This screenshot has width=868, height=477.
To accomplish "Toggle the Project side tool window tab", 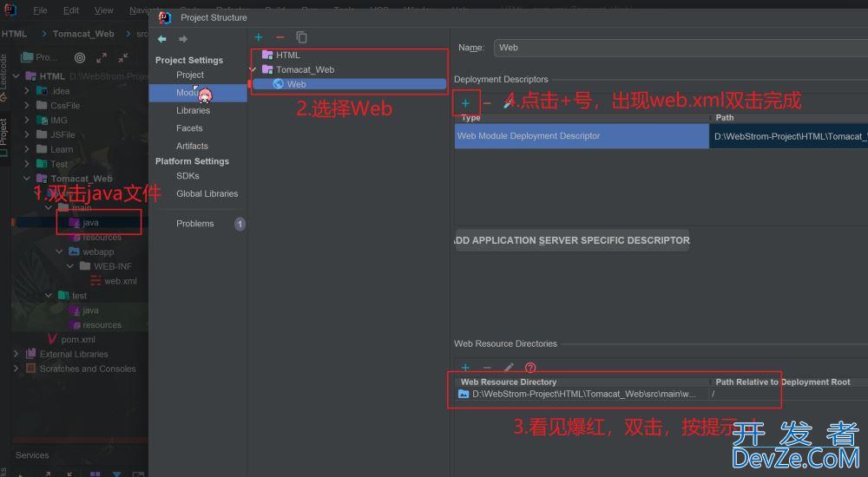I will click(x=3, y=136).
